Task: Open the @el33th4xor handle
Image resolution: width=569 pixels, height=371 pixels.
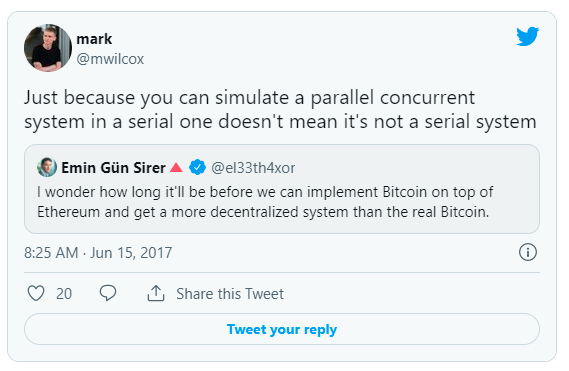Action: coord(253,168)
